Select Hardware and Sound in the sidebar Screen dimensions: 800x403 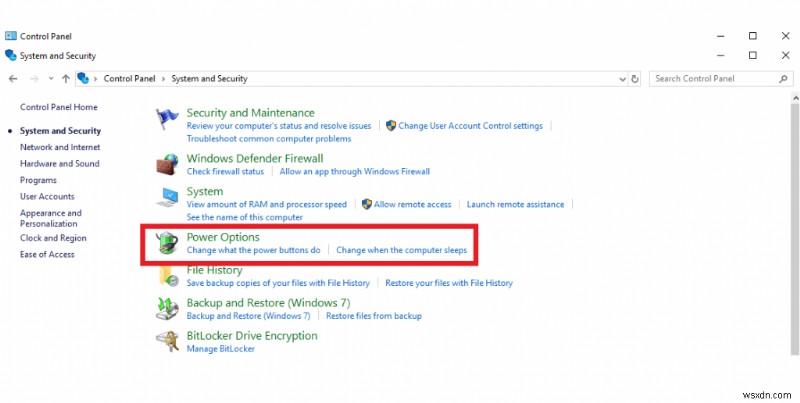(x=59, y=163)
